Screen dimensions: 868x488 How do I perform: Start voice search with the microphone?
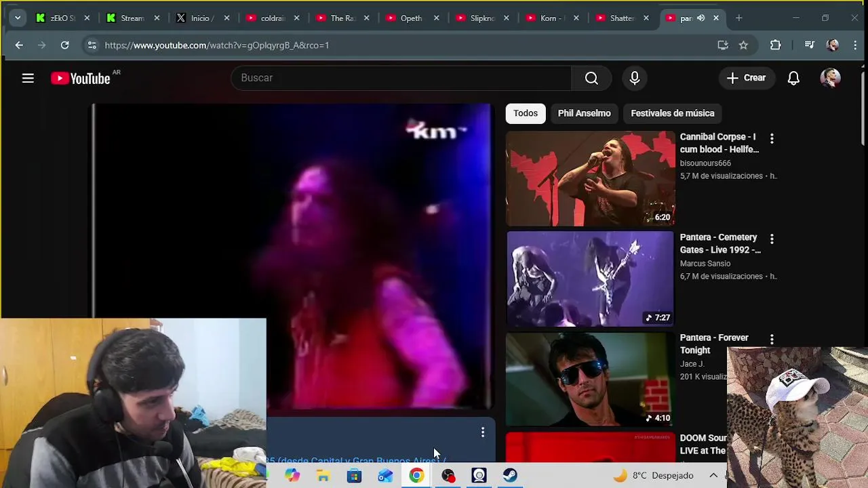click(635, 78)
